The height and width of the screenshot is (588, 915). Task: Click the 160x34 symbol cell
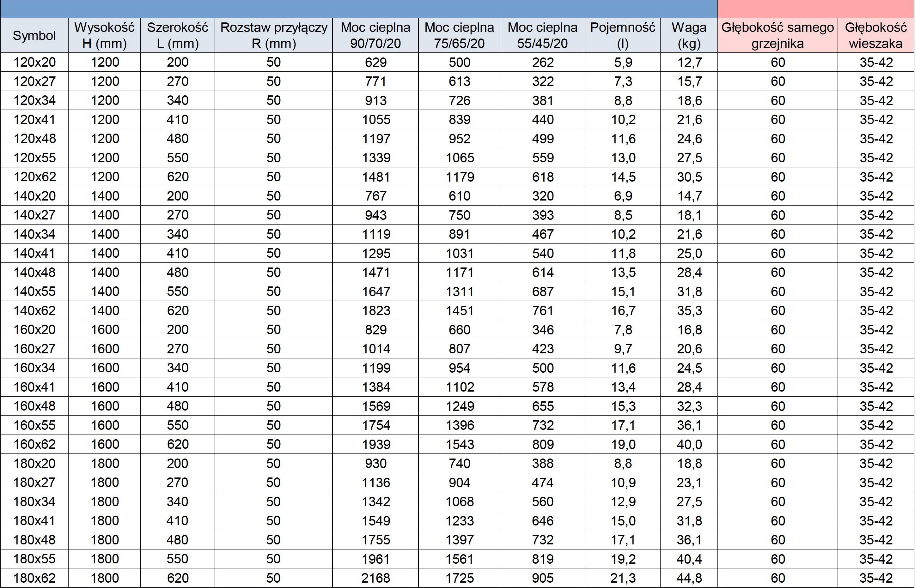[34, 368]
